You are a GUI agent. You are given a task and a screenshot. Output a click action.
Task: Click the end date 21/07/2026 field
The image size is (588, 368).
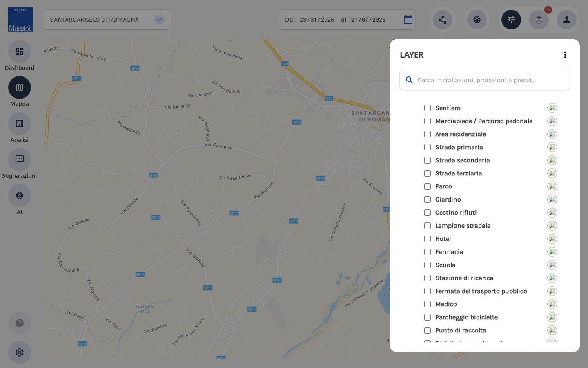[x=368, y=20]
